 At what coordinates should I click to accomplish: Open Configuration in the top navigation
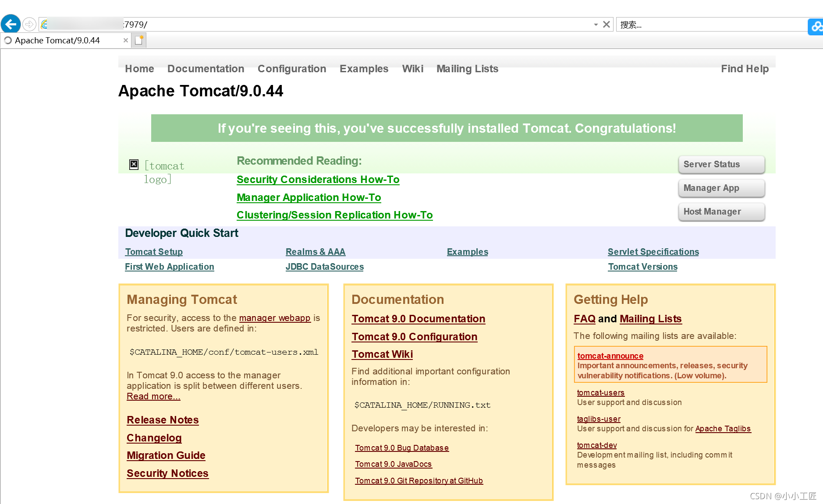[291, 69]
